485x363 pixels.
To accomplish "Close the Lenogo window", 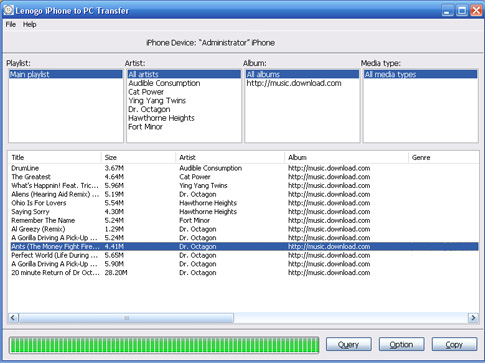I will pos(476,11).
